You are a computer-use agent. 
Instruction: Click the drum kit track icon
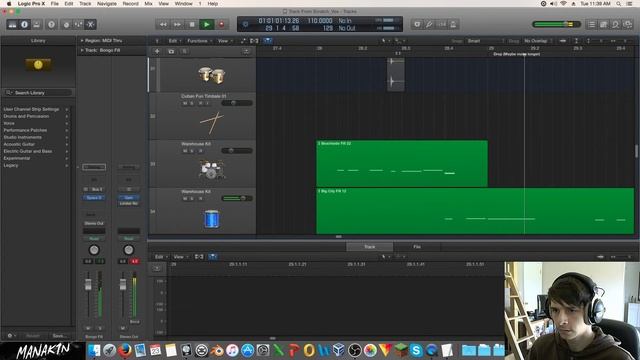point(211,169)
